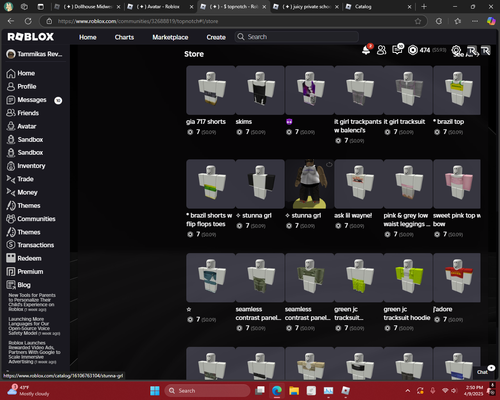Image resolution: width=500 pixels, height=400 pixels.
Task: Click the Windows taskbar search box
Action: click(207, 391)
